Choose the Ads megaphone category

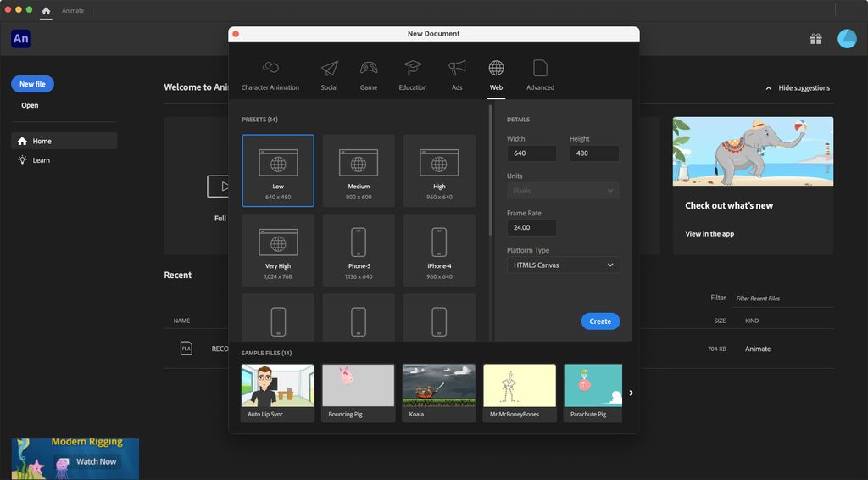coord(457,75)
